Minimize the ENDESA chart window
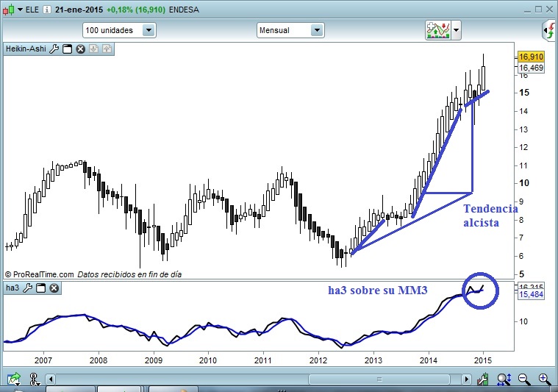The height and width of the screenshot is (392, 558). click(527, 10)
